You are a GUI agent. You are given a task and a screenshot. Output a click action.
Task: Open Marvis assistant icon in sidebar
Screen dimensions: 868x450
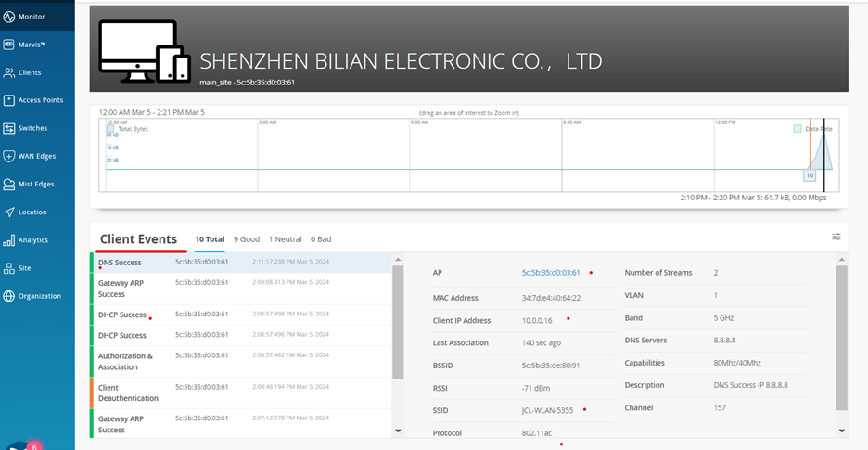click(9, 45)
